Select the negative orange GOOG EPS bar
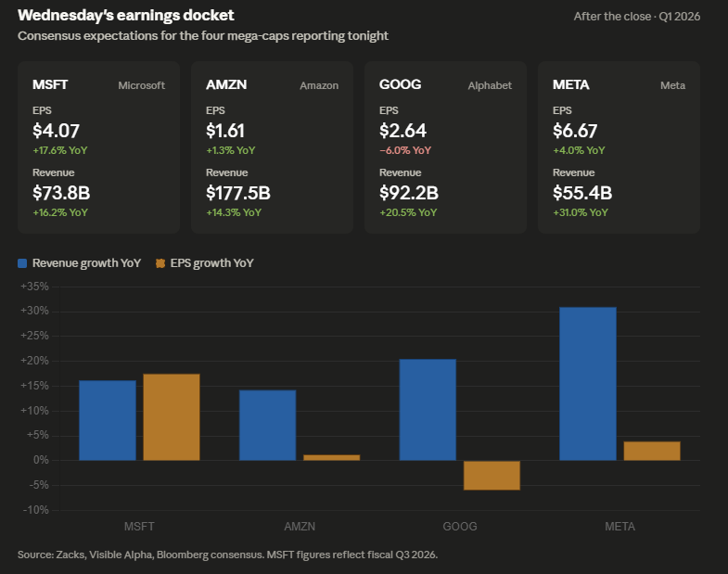The height and width of the screenshot is (574, 728). tap(492, 475)
